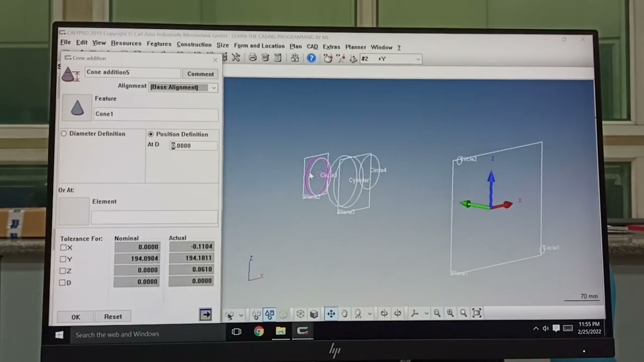This screenshot has width=644, height=362.
Task: Click the Comment button
Action: tap(200, 74)
